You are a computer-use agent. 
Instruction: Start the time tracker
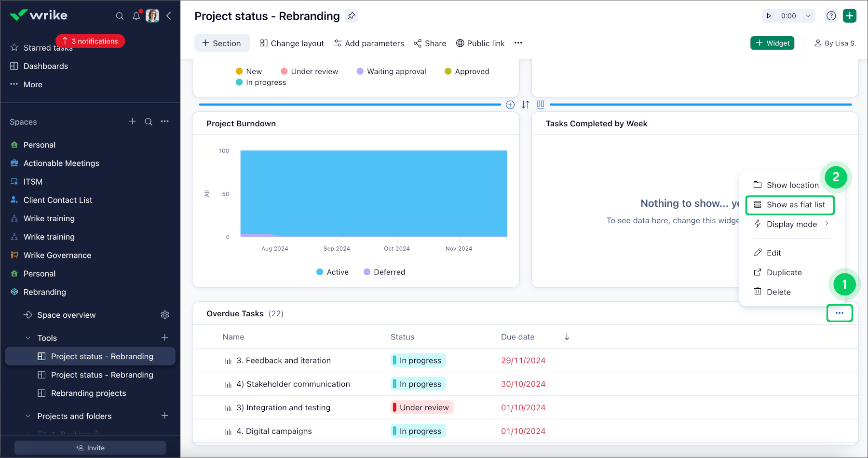(x=769, y=15)
